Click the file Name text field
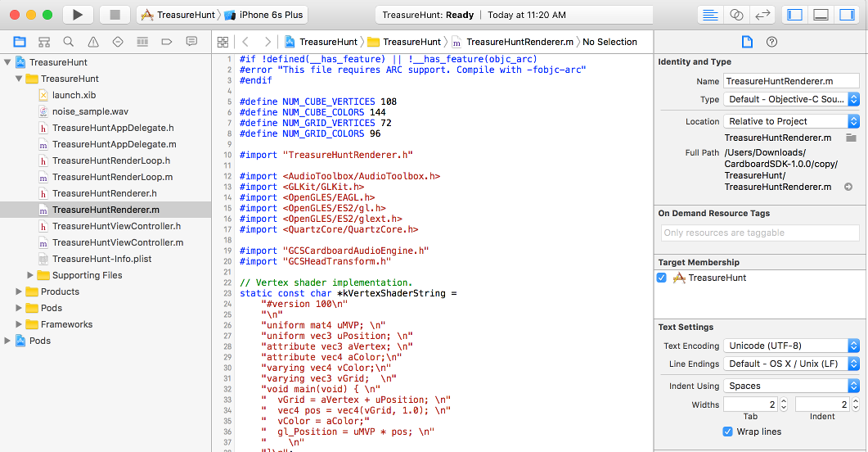 [x=790, y=81]
